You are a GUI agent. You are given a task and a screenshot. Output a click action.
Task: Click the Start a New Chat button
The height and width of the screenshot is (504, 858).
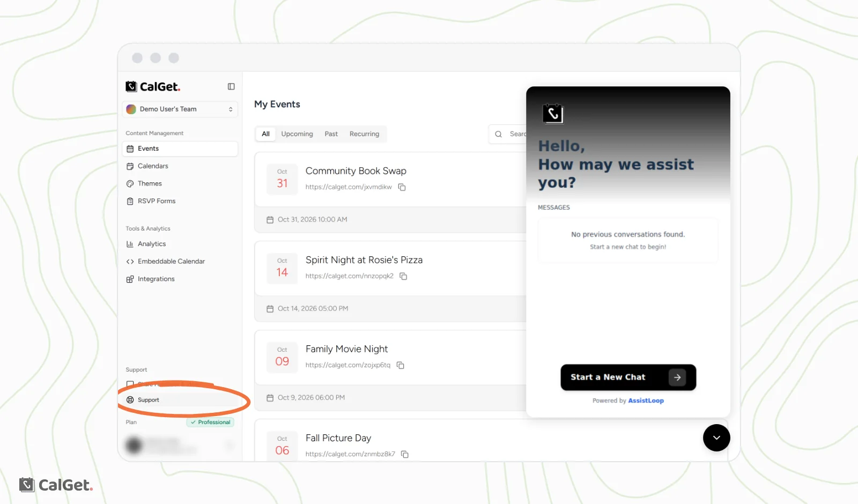click(628, 377)
